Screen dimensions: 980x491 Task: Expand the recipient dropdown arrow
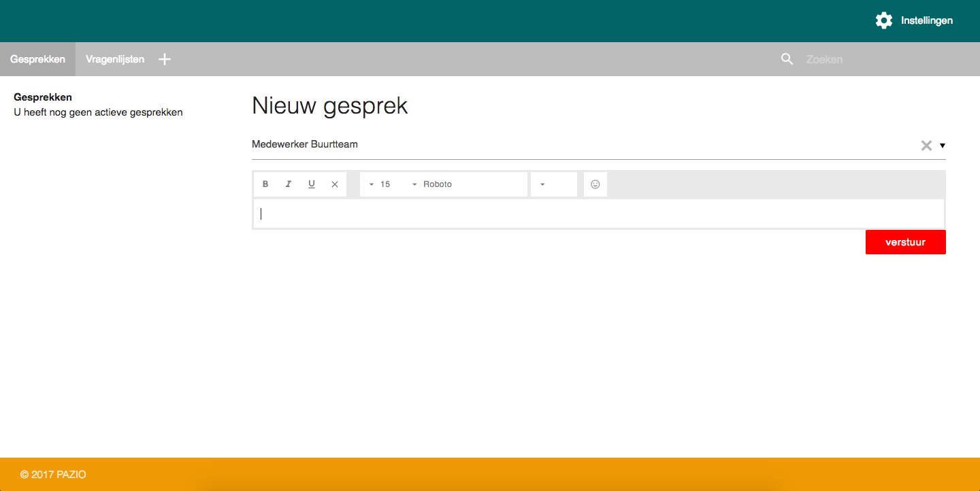point(943,146)
